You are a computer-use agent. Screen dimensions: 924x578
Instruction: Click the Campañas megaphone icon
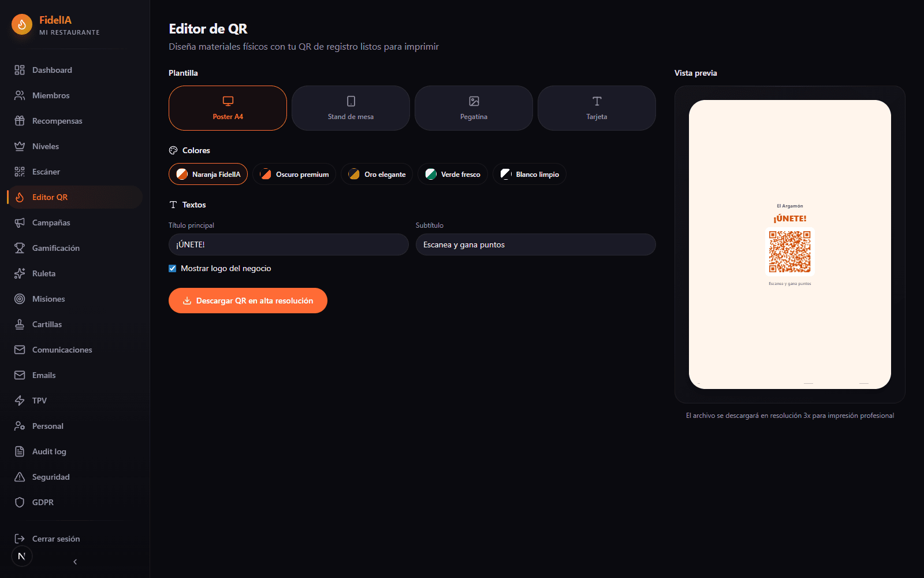20,223
